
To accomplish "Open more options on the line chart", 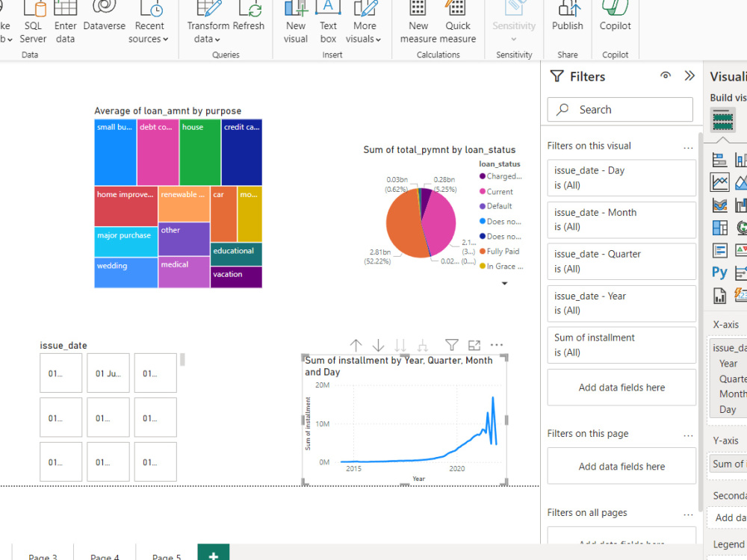I will [497, 345].
